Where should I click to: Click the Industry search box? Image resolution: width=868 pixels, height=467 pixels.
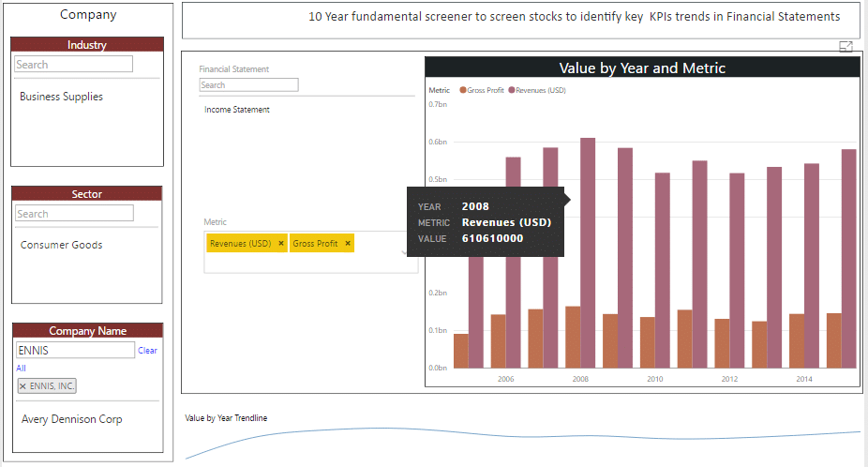(x=74, y=65)
